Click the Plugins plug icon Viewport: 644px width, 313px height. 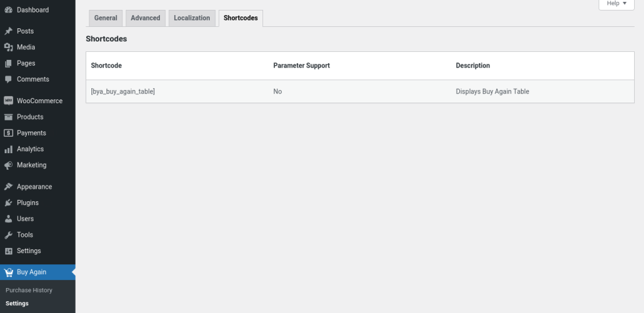9,203
